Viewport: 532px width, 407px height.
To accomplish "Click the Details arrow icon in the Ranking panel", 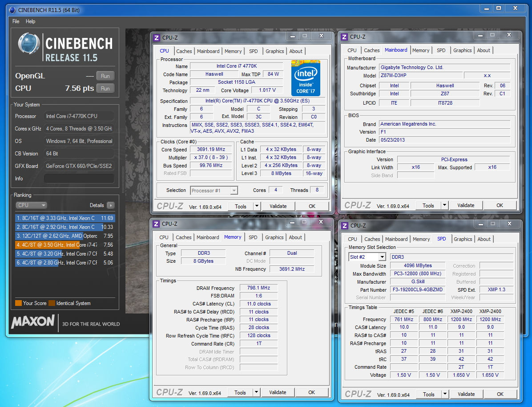I will coord(111,205).
